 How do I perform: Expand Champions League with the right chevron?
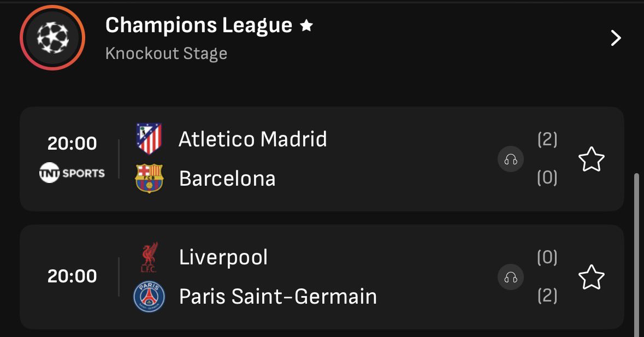pos(616,38)
